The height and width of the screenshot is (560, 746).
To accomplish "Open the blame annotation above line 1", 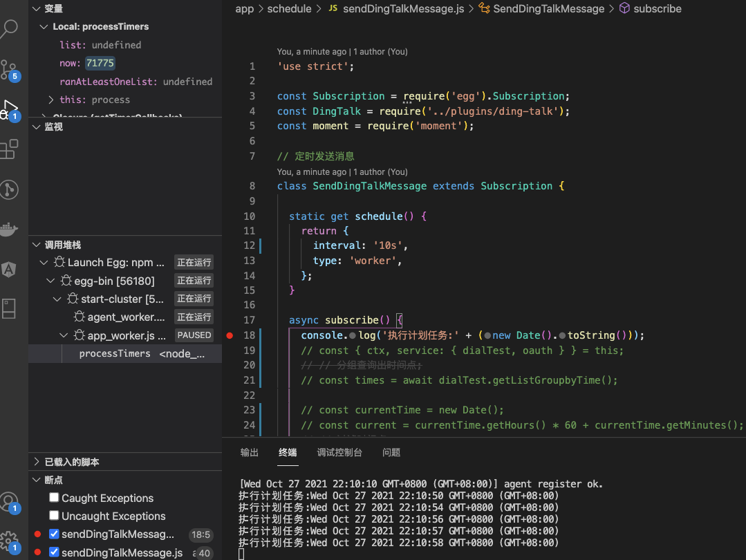I will click(342, 51).
